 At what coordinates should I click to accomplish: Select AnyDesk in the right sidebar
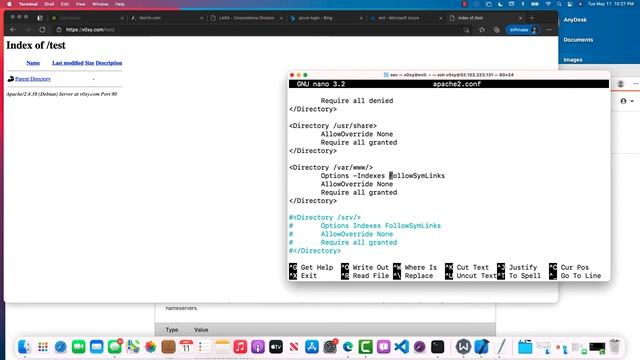(x=575, y=20)
